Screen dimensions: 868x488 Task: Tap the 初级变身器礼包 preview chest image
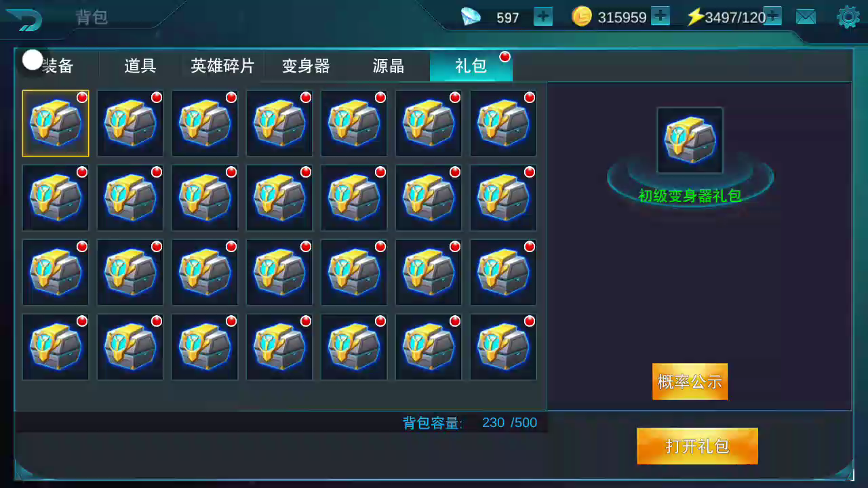tap(690, 140)
